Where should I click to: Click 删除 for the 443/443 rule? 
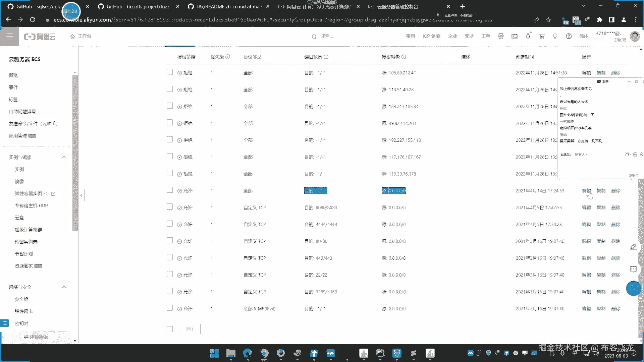(615, 258)
